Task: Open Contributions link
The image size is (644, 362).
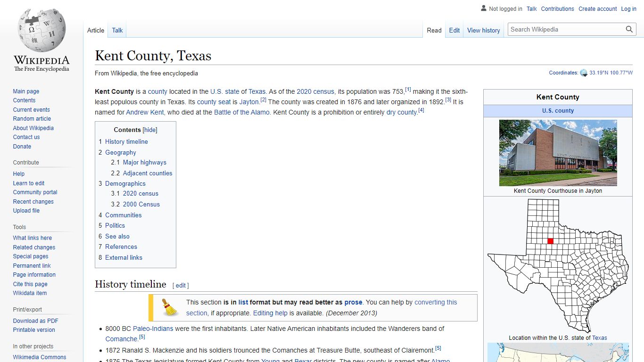Action: click(557, 9)
